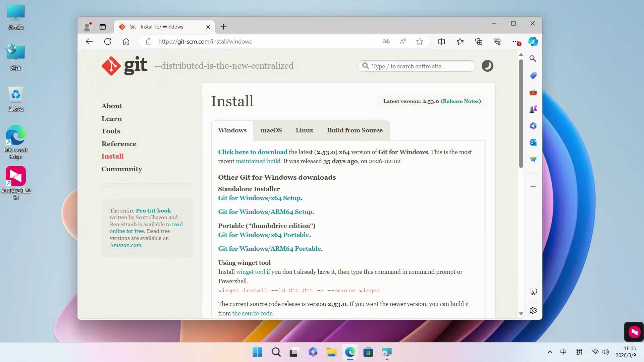The width and height of the screenshot is (644, 362).
Task: Click the page's vertical scrollbar thumb
Action: [x=521, y=114]
